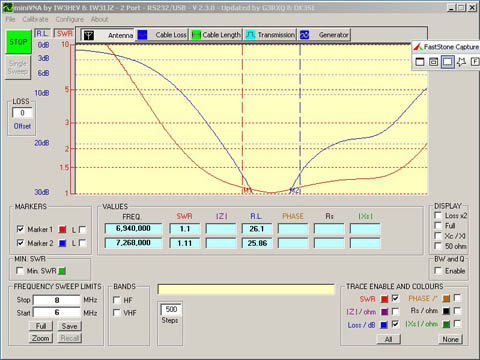Toggle the Loss x2 display checkbox

tap(438, 215)
